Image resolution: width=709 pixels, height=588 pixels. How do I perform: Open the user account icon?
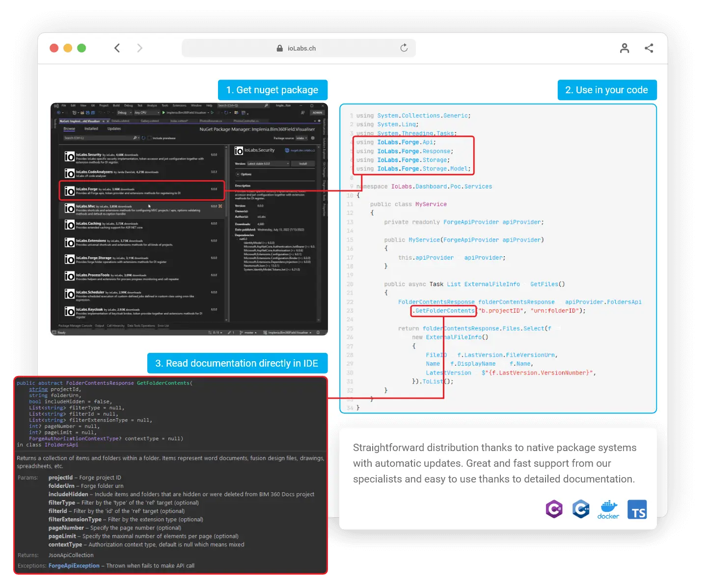coord(624,48)
